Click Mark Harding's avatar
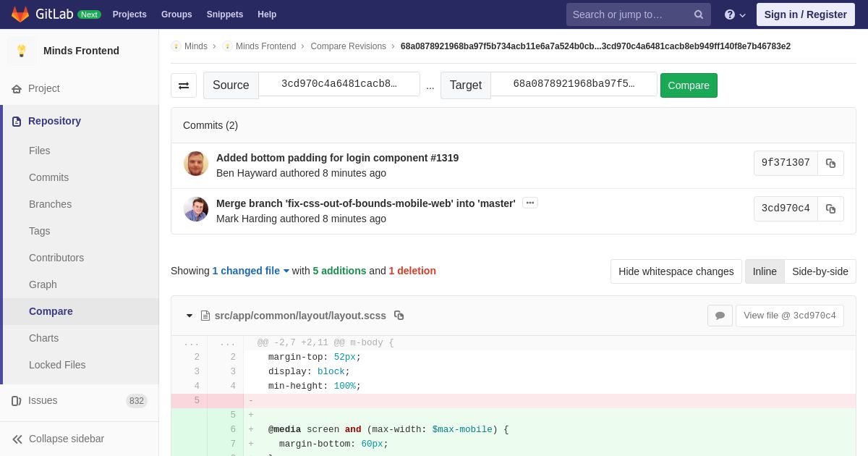Image resolution: width=868 pixels, height=456 pixels. click(195, 209)
